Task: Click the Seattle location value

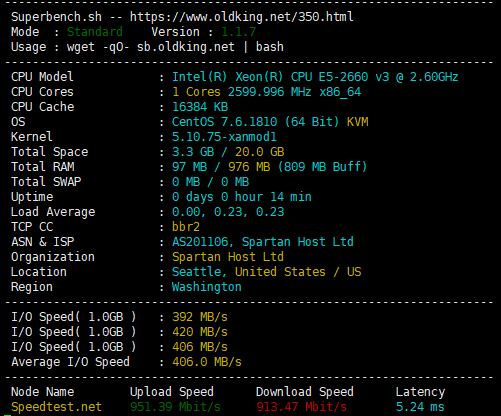Action: (196, 272)
